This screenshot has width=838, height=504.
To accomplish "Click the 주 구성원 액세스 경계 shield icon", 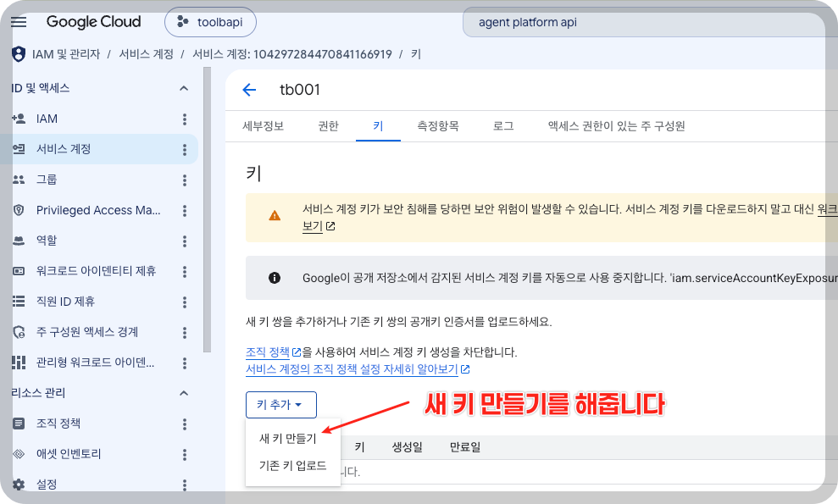I will pyautogui.click(x=19, y=332).
